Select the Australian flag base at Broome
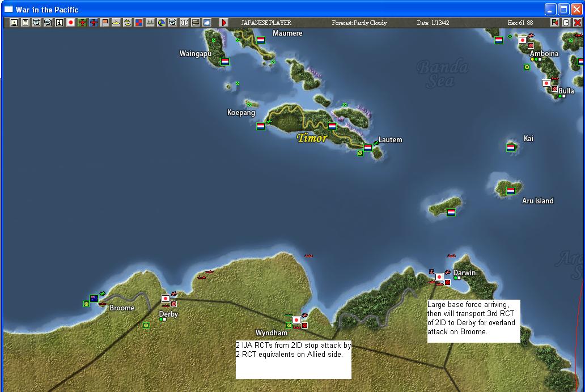Screen dimensions: 585x392 (x=94, y=299)
